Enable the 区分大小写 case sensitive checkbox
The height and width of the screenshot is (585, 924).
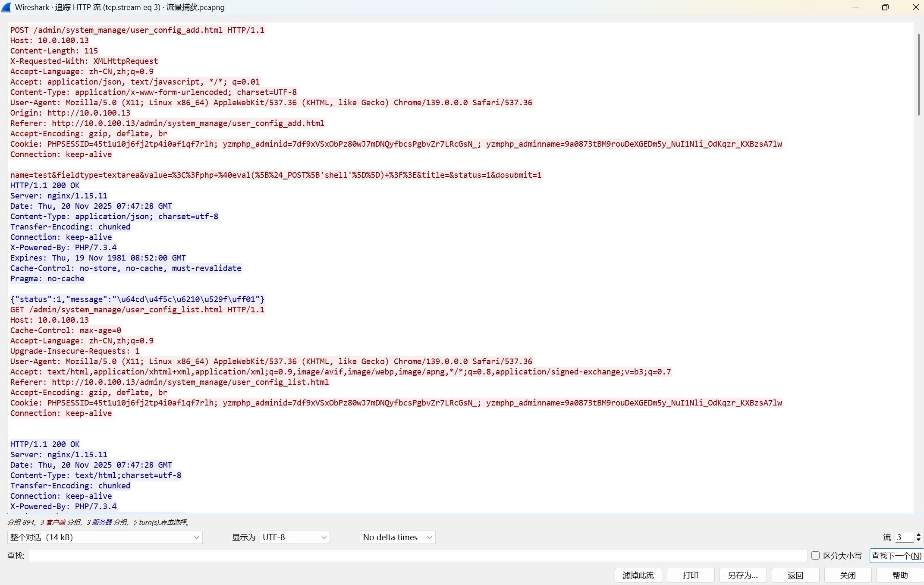coord(815,556)
